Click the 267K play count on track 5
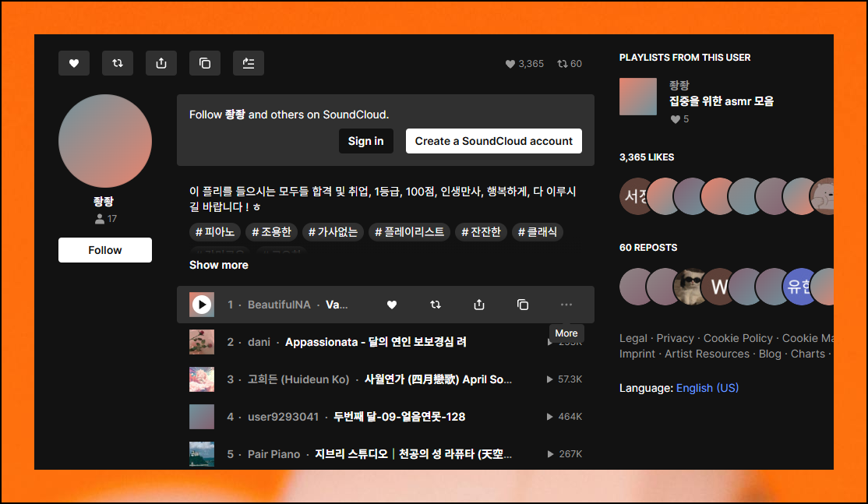The height and width of the screenshot is (504, 868). pyautogui.click(x=564, y=453)
